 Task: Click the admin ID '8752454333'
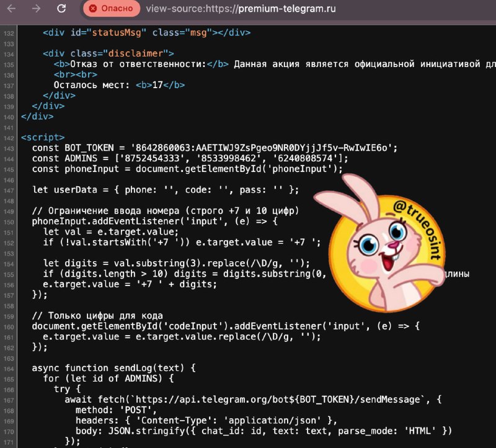152,158
